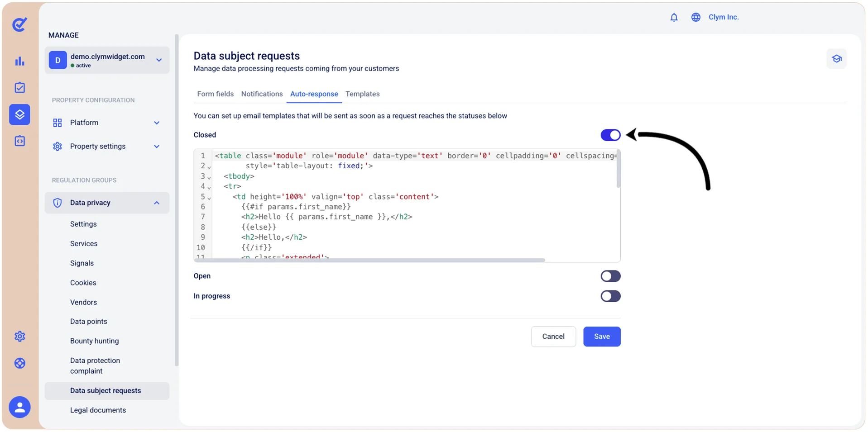Switch to the Templates tab
This screenshot has width=868, height=432.
point(362,94)
